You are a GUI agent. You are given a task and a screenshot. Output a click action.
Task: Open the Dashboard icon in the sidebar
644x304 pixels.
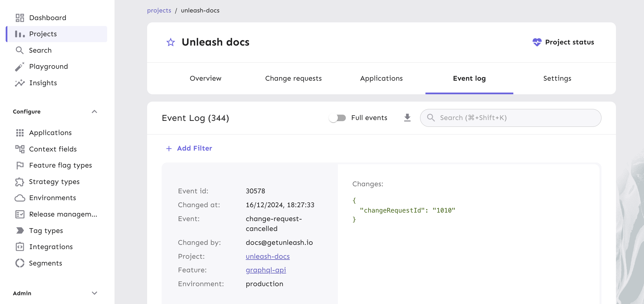20,18
